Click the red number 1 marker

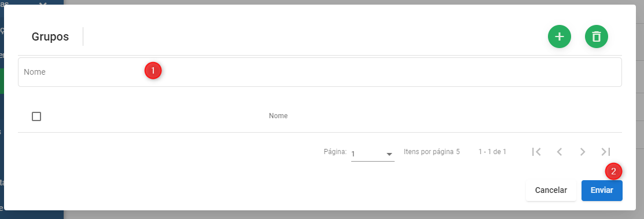coord(153,71)
